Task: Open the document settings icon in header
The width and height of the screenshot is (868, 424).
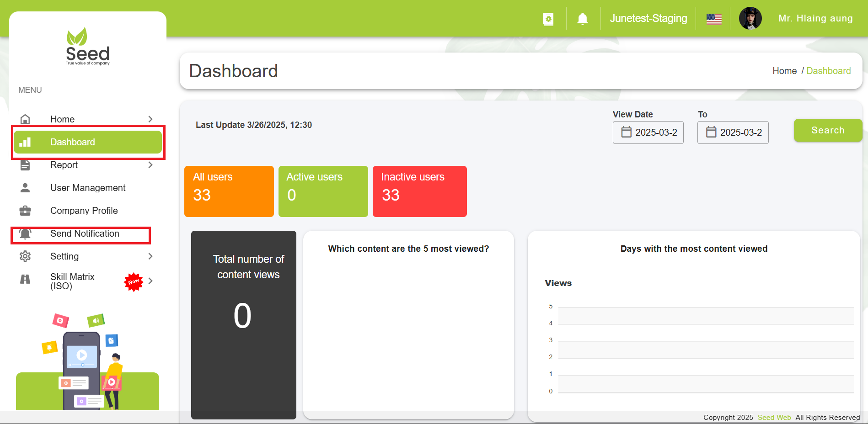Action: 548,19
